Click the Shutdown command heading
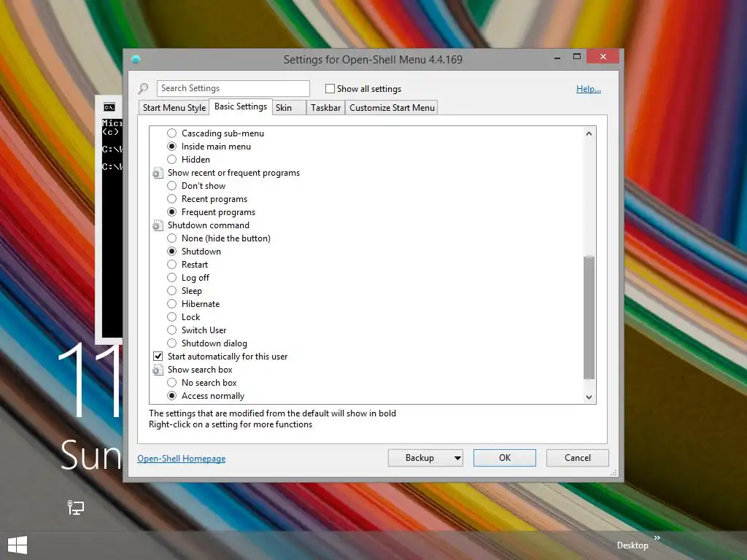Screen dimensions: 747x560 coord(209,225)
